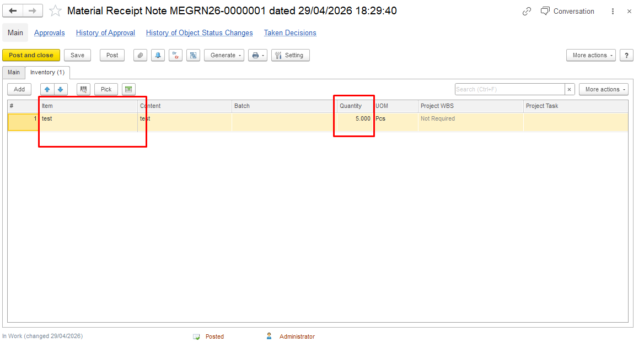Open the printer dropdown menu
Image resolution: width=644 pixels, height=348 pixels.
tap(257, 55)
